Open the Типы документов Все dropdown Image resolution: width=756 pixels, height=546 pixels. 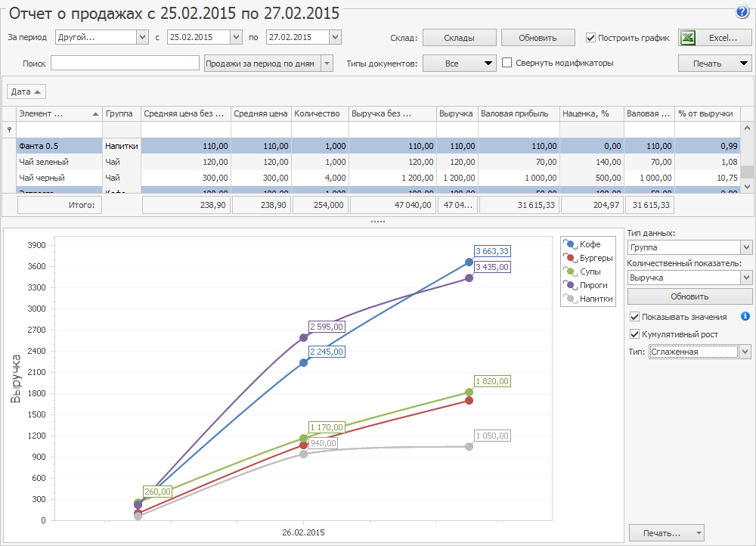tap(488, 64)
